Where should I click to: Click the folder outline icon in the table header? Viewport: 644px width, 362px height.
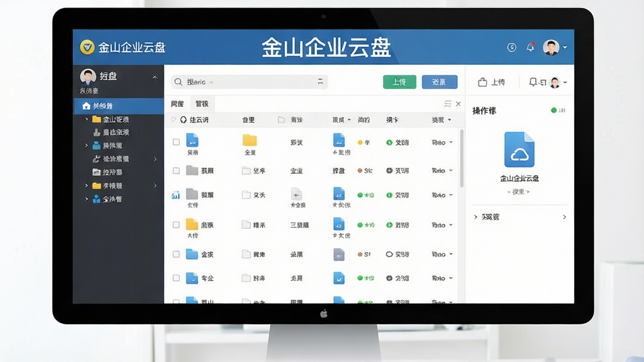click(x=281, y=120)
